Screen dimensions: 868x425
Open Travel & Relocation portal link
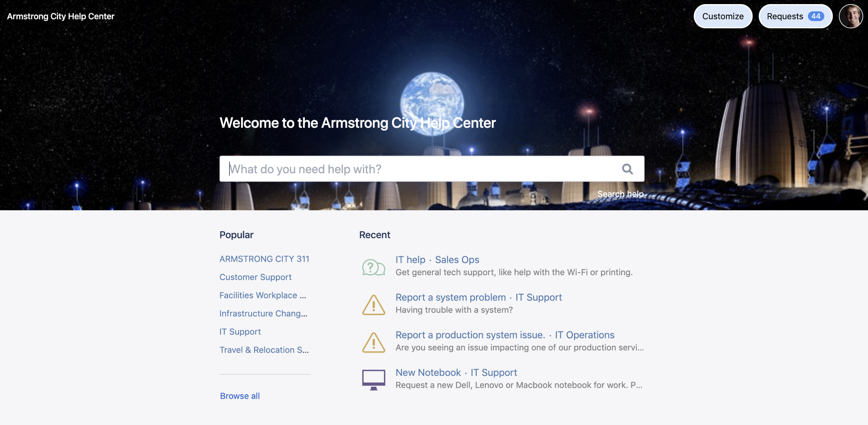(x=264, y=350)
